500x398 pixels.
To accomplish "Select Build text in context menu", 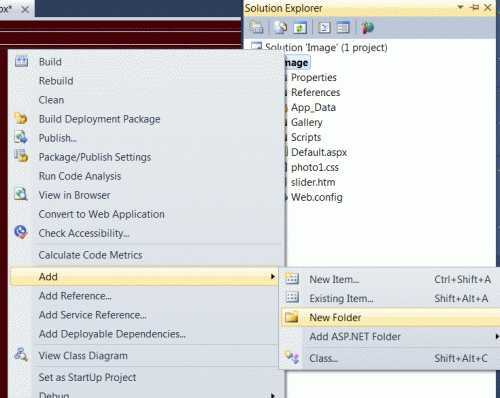I will click(50, 62).
